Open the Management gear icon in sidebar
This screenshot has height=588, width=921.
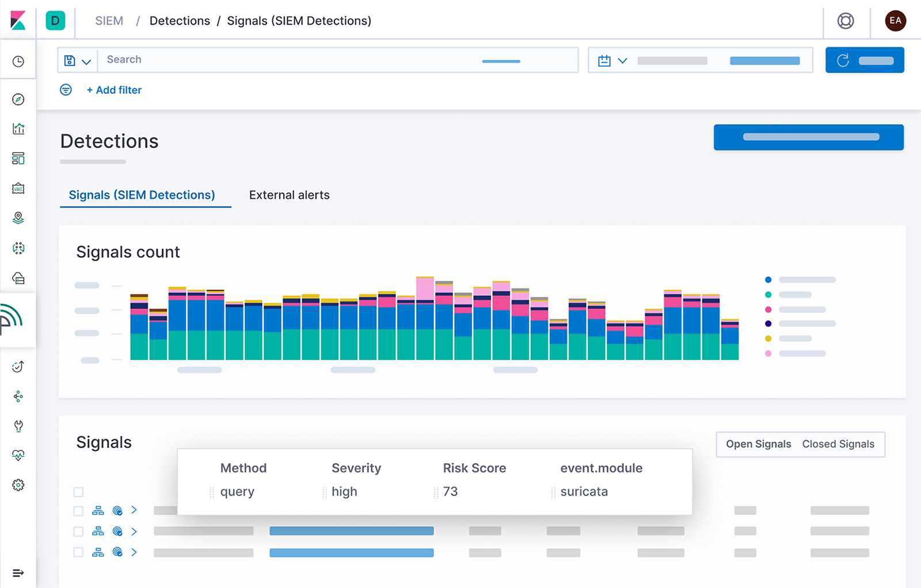(18, 485)
